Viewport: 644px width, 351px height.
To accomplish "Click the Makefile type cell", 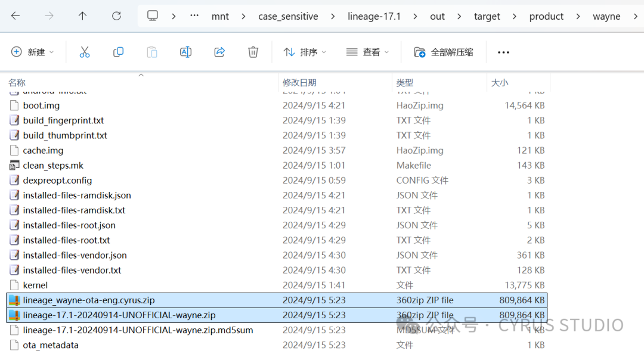I will click(x=414, y=166).
